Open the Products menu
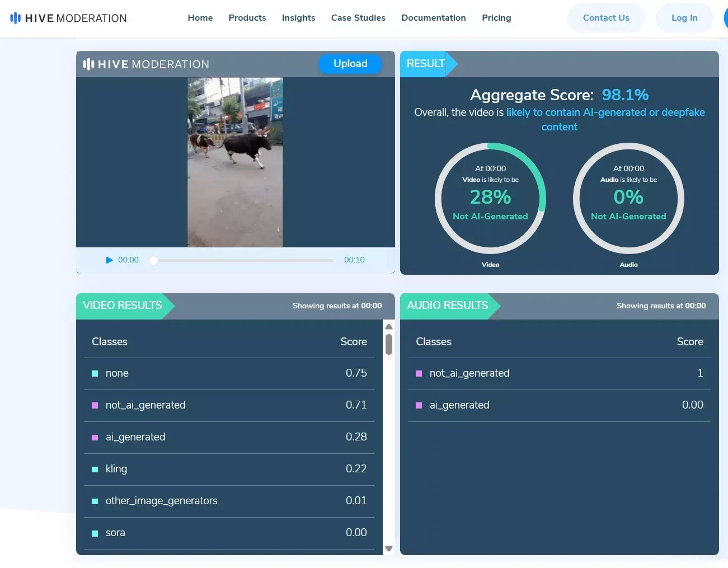Screen dimensions: 728x568 [x=247, y=18]
